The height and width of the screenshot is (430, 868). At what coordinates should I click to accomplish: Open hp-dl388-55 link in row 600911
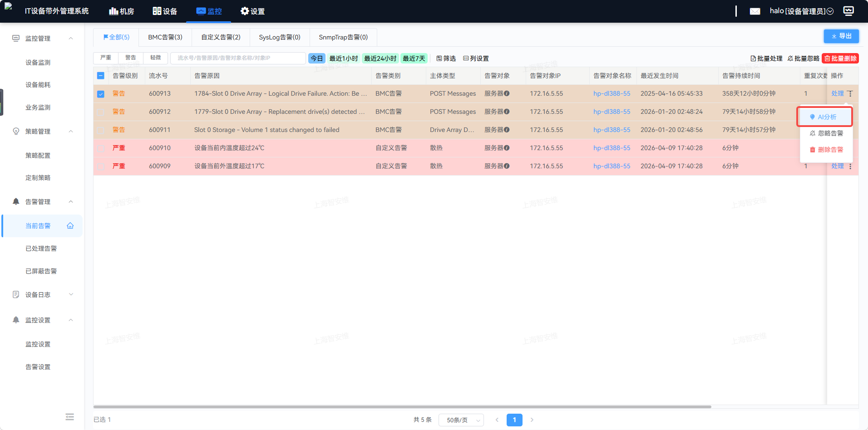click(612, 130)
